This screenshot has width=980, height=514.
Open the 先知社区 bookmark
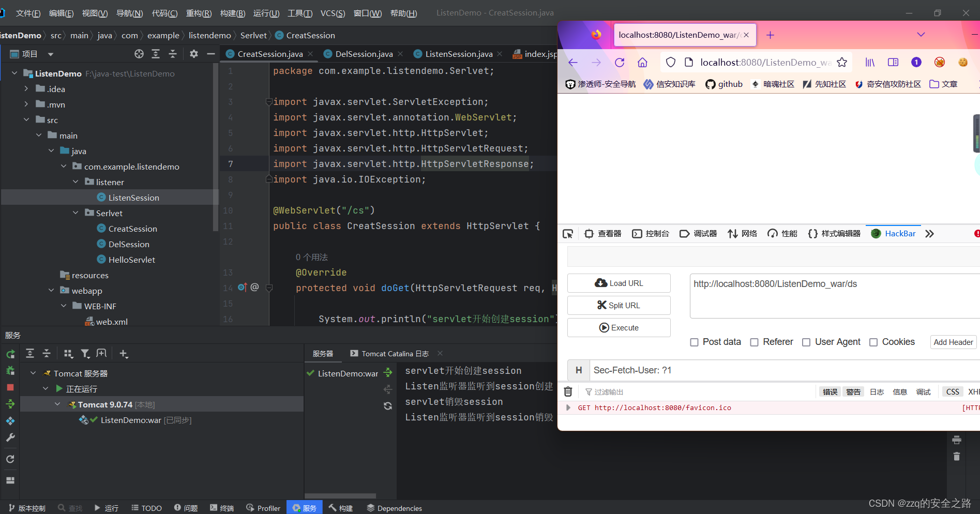pyautogui.click(x=824, y=84)
